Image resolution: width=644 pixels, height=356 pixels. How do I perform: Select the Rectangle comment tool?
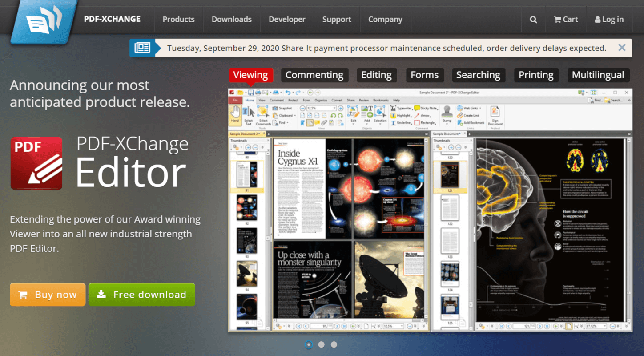tap(425, 122)
